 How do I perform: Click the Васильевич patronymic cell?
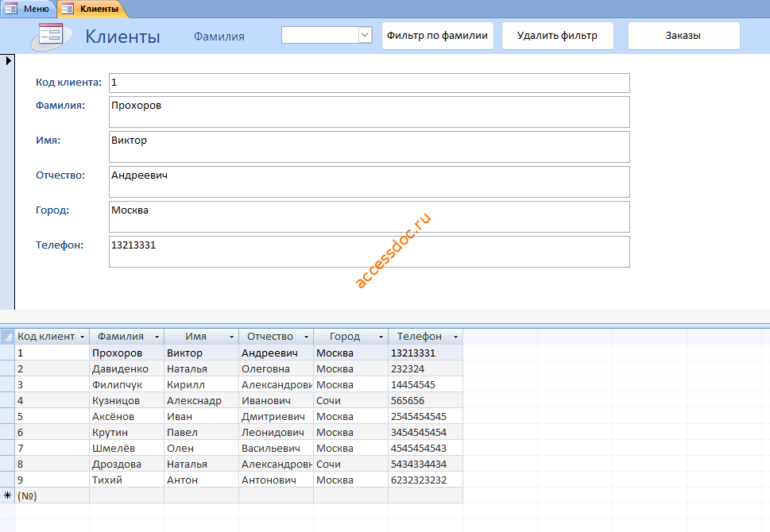[x=276, y=448]
